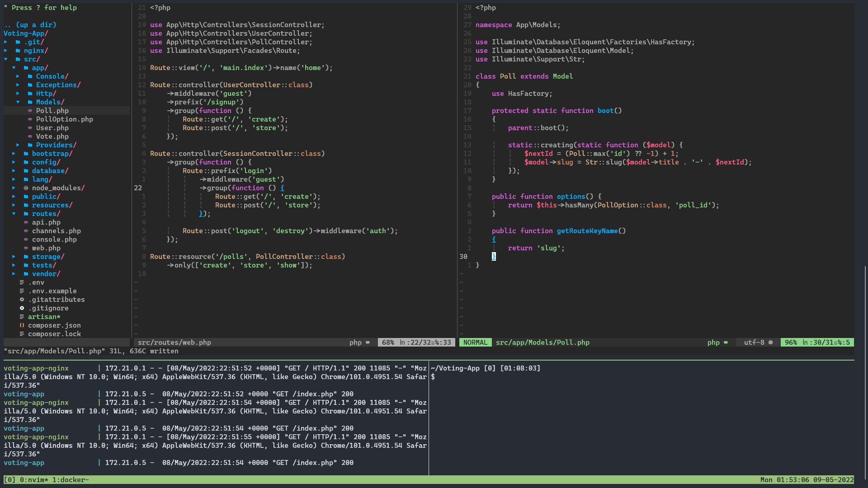The image size is (868, 488).
Task: Go up a directory via '.. (up a dir)'
Action: coord(30,25)
